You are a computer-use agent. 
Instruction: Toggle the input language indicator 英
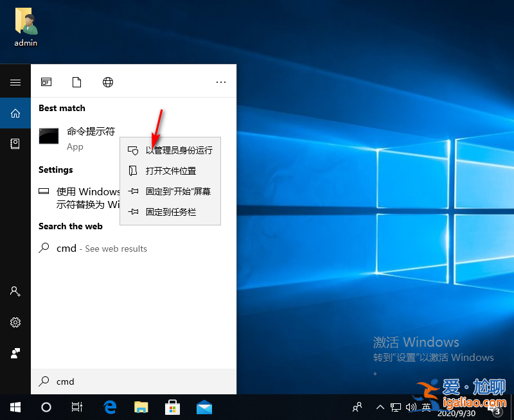click(427, 407)
